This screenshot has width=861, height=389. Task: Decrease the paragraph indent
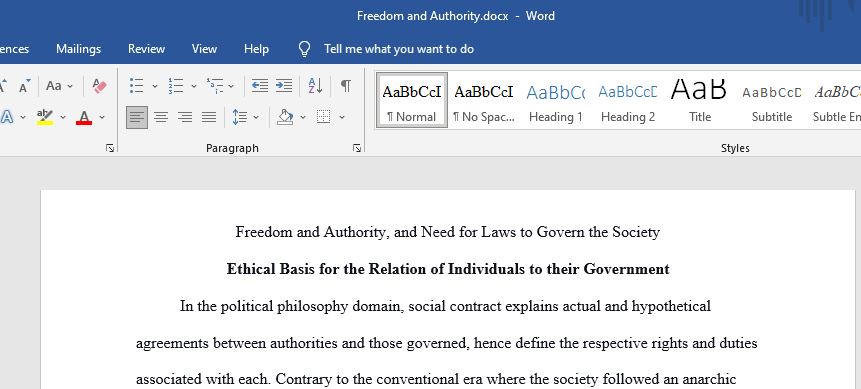260,86
